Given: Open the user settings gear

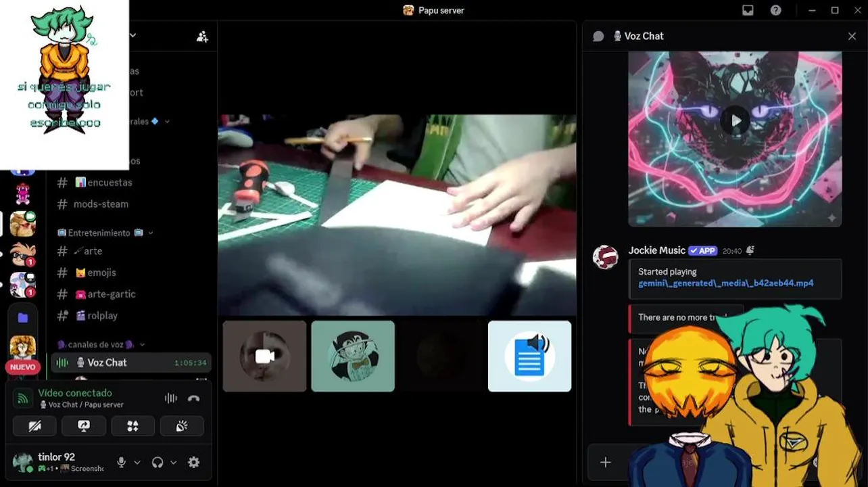Looking at the screenshot, I should [194, 463].
